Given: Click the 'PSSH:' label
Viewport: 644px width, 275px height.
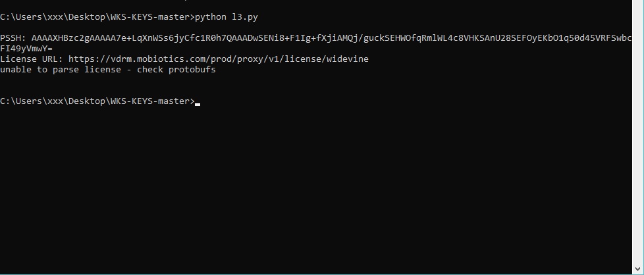Looking at the screenshot, I should pyautogui.click(x=13, y=38).
